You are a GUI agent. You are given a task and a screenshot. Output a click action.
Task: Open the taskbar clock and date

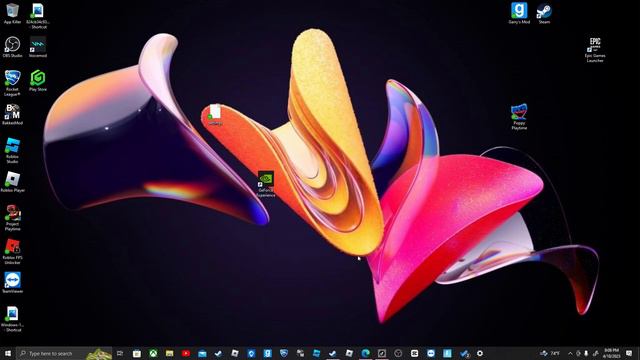[x=611, y=353]
